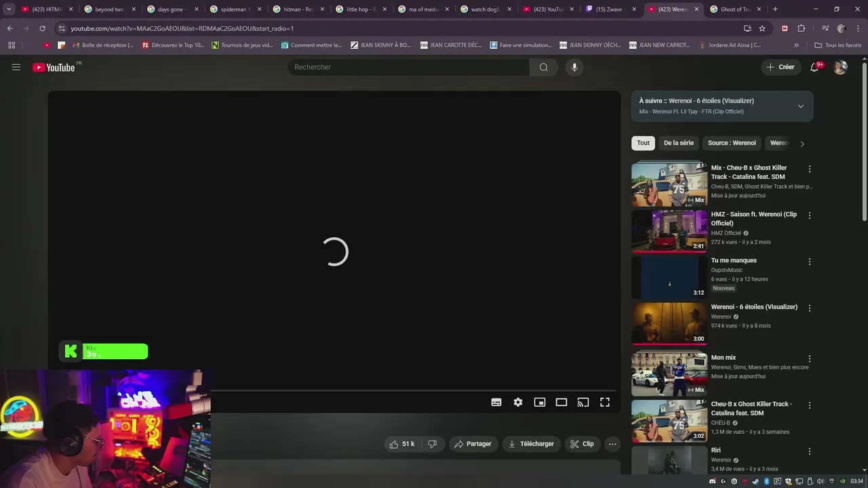
Task: Click the Clip button
Action: [583, 444]
